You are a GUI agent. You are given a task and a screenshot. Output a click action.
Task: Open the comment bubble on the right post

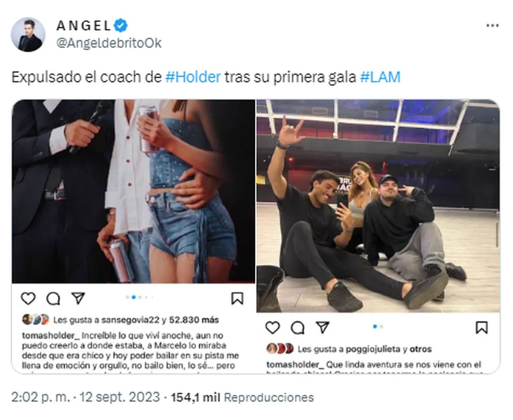point(298,328)
